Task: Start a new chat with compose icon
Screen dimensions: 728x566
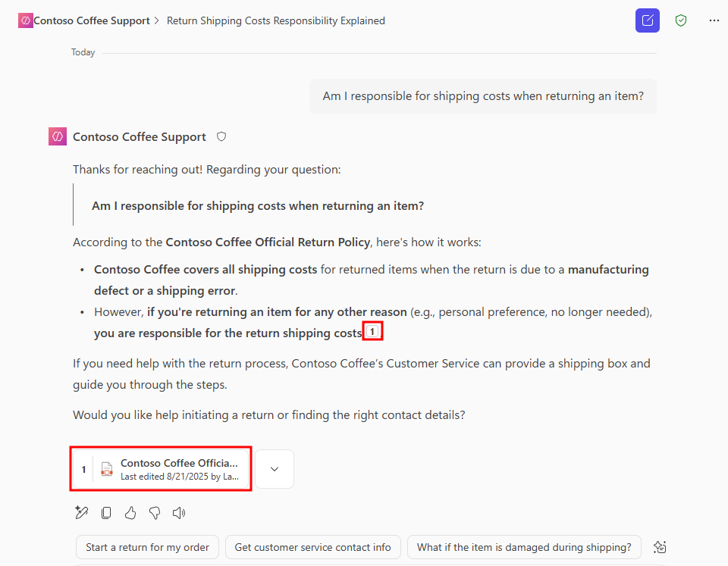Action: point(647,20)
